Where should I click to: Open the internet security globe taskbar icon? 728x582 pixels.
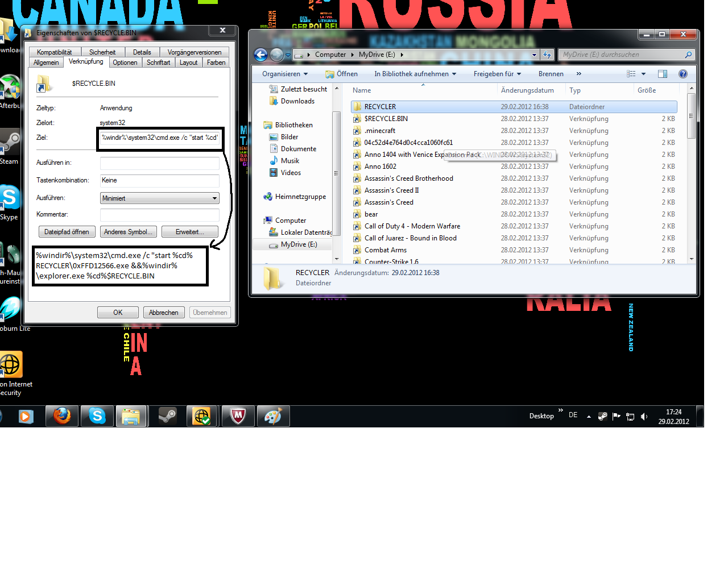pyautogui.click(x=202, y=416)
